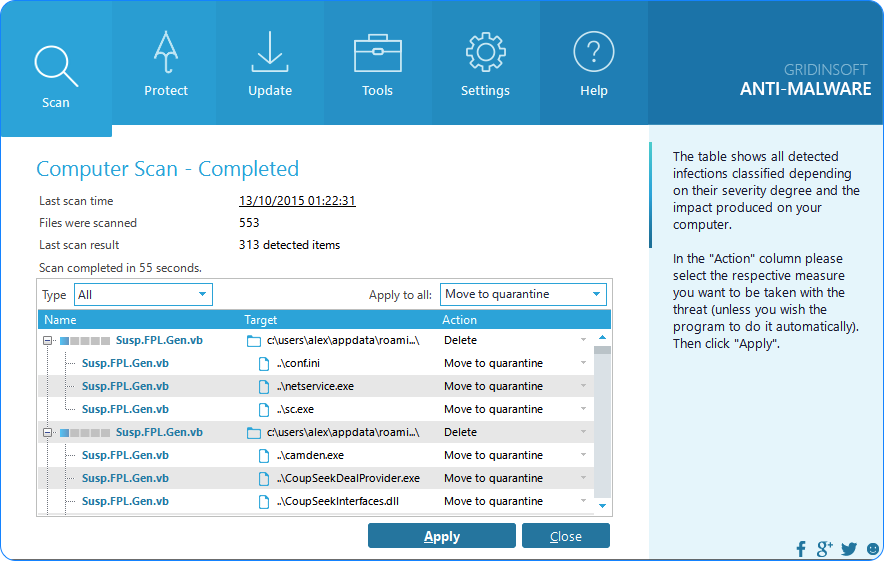This screenshot has height=561, width=884.
Task: Select the camden.exe threat row
Action: click(x=125, y=455)
